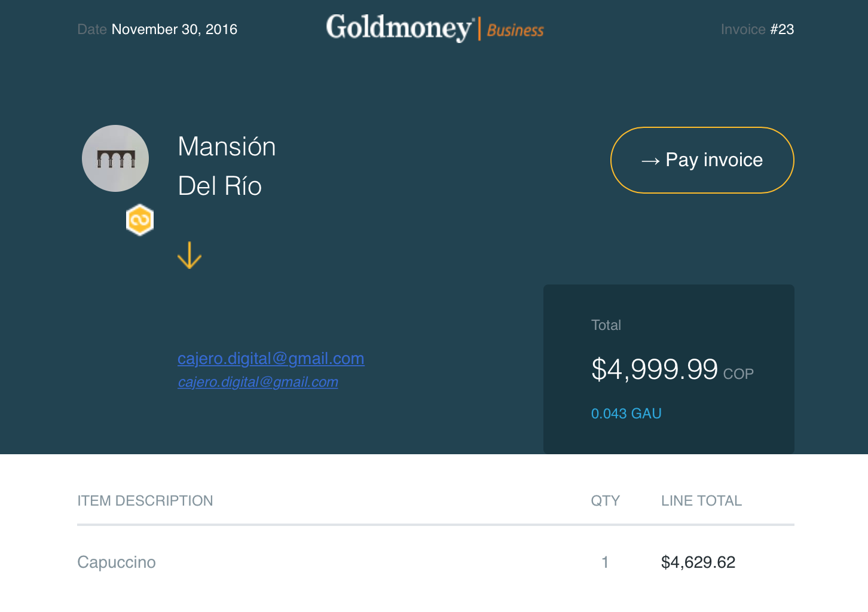The width and height of the screenshot is (868, 612).
Task: Click the Pay invoice button
Action: coord(702,160)
